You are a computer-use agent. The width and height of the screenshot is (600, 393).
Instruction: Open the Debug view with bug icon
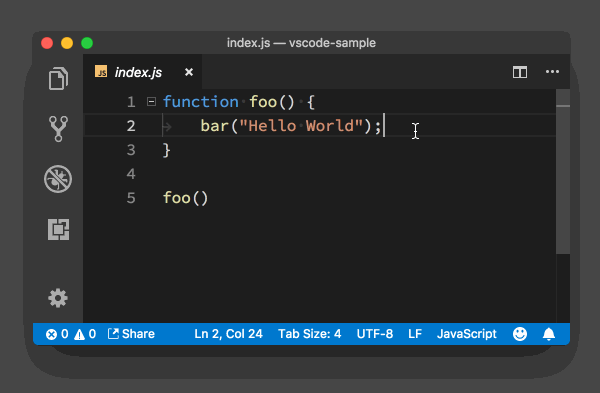click(x=58, y=179)
